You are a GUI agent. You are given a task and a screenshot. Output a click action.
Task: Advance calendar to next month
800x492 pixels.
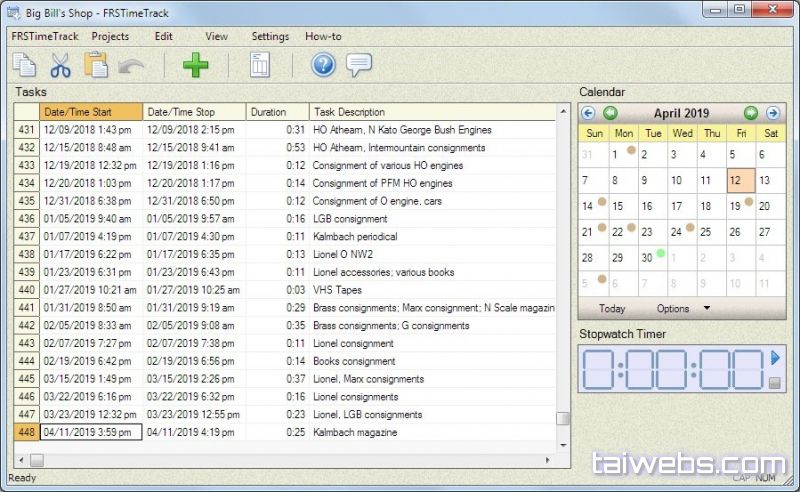pyautogui.click(x=751, y=113)
